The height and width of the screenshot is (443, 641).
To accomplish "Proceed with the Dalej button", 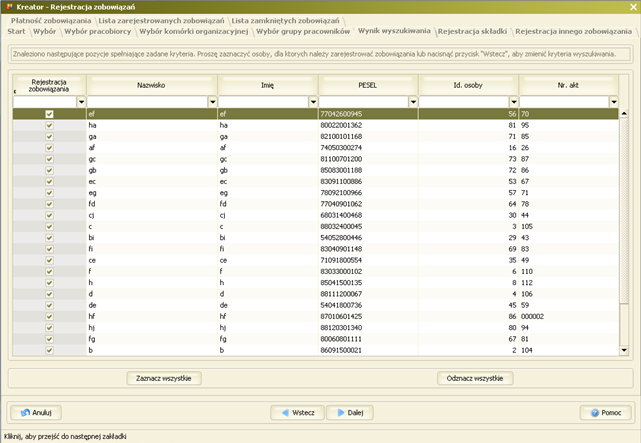I will point(350,412).
